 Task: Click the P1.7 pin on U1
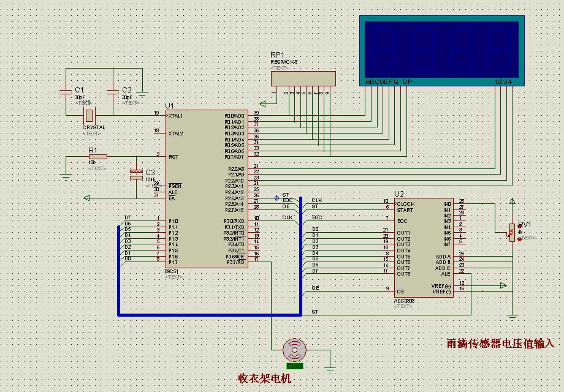coord(173,262)
